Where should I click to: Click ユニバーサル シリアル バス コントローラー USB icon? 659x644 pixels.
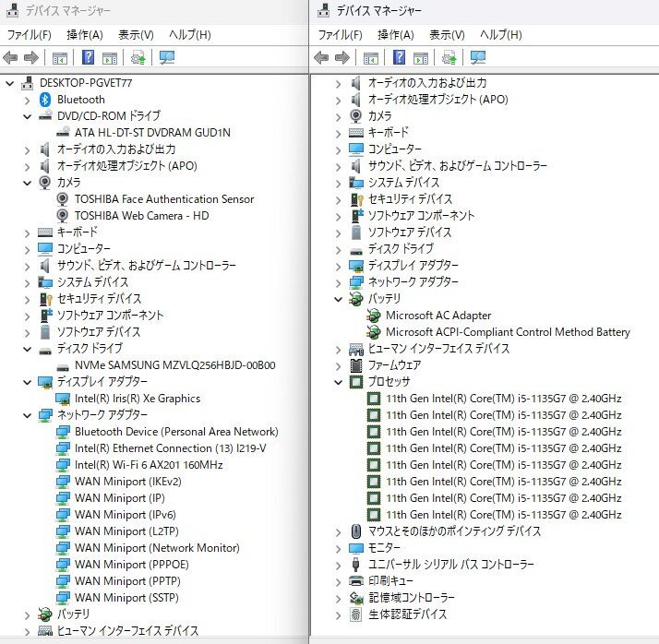coord(355,565)
